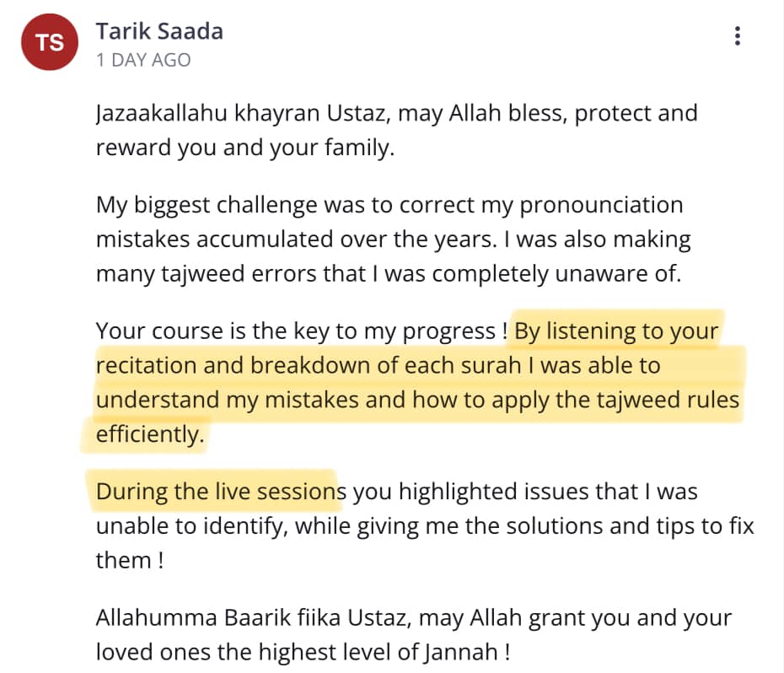The height and width of the screenshot is (673, 784).
Task: Click highlighted line starting "understand my mistakes"
Action: 416,399
